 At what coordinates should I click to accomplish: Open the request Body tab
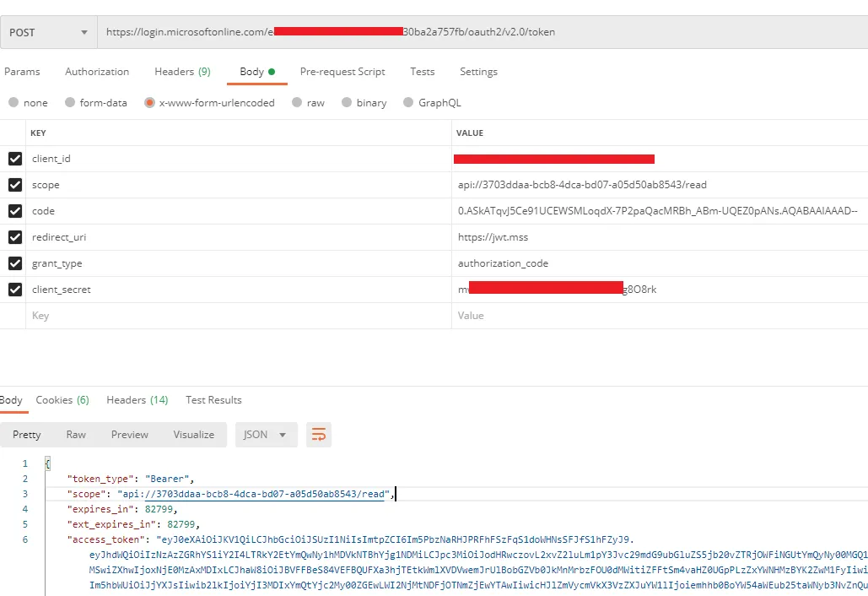pyautogui.click(x=256, y=72)
